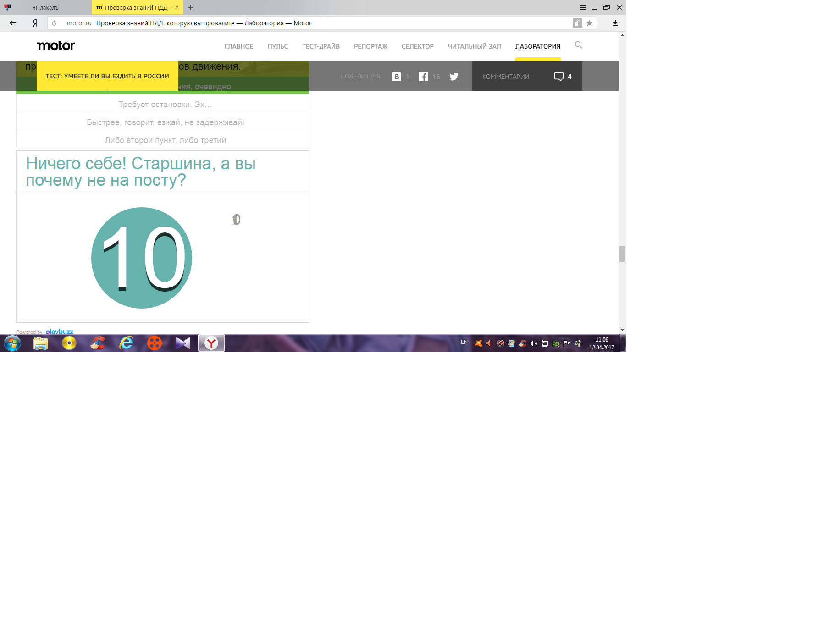Click the Yandex Browser taskbar button

tap(211, 343)
